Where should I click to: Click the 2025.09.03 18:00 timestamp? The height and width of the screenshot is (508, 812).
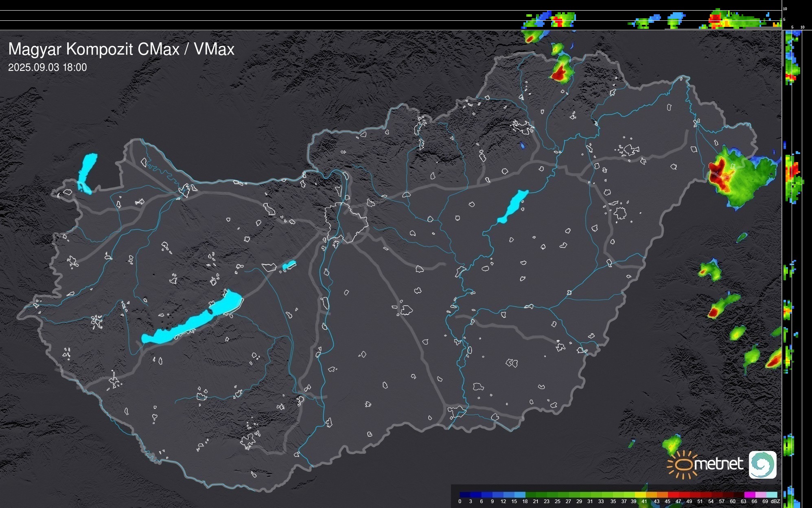[x=47, y=68]
